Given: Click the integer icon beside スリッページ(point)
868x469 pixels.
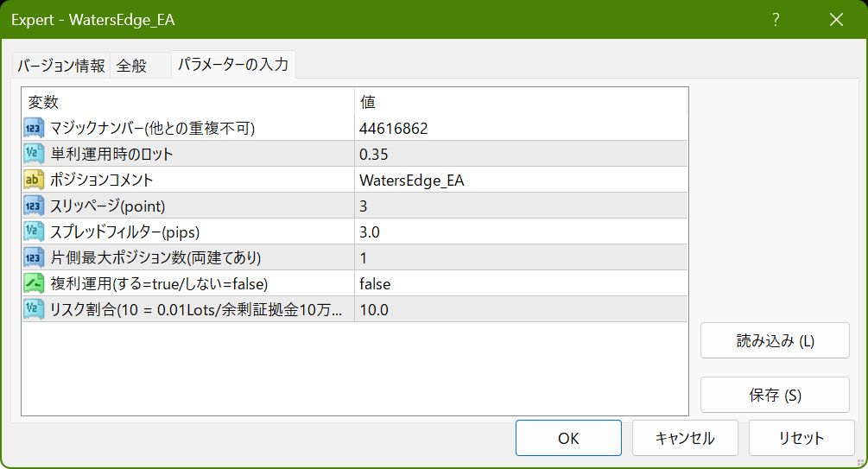Looking at the screenshot, I should pos(35,206).
